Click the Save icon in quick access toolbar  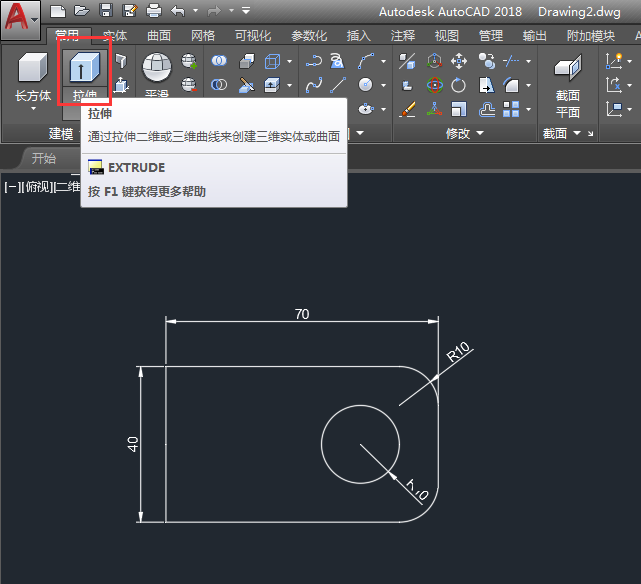click(x=105, y=11)
